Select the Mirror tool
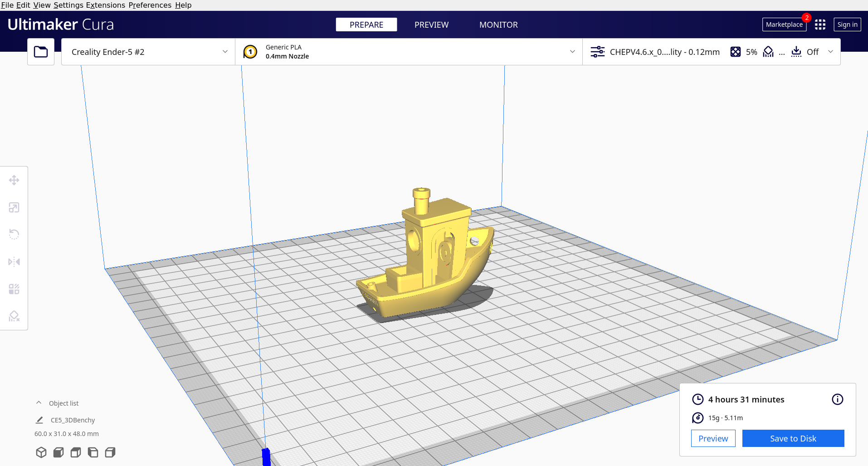This screenshot has height=466, width=868. [x=14, y=262]
